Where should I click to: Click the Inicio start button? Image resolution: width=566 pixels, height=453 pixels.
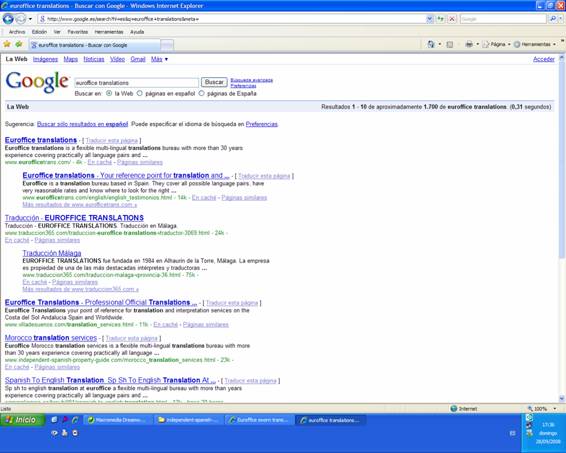click(x=22, y=420)
